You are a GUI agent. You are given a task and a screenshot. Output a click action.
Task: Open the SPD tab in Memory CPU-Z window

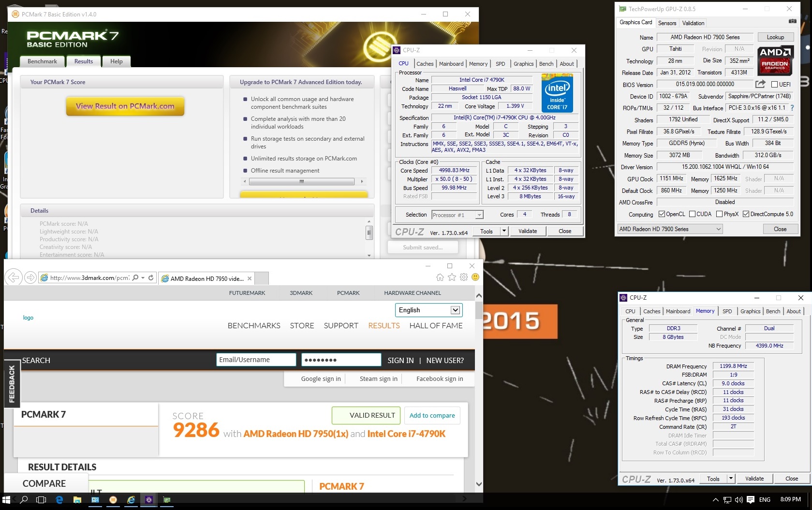[x=727, y=311]
